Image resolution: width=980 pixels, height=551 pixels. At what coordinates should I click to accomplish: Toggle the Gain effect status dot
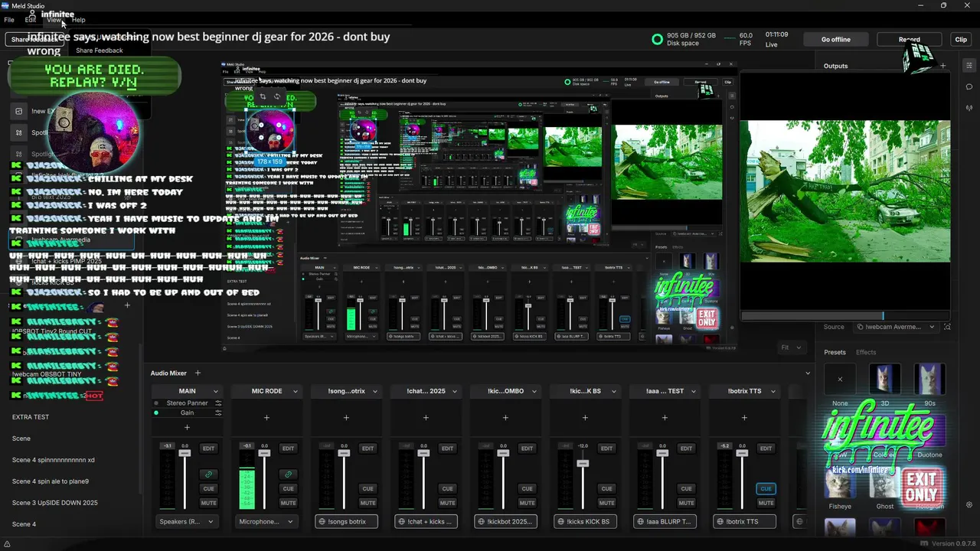click(156, 412)
